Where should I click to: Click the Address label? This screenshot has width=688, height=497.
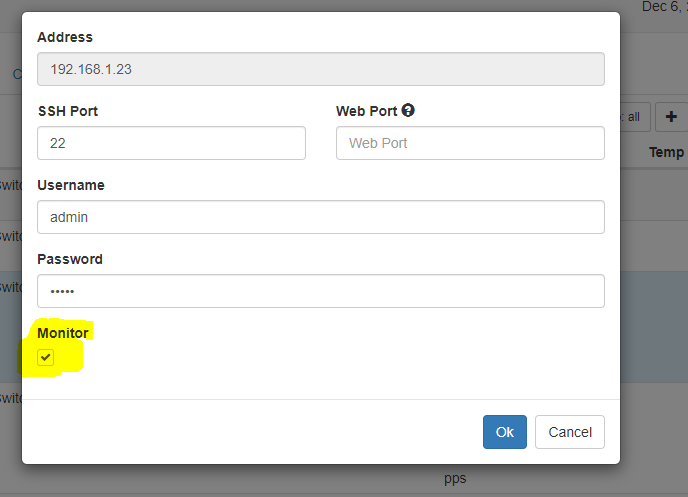coord(65,37)
